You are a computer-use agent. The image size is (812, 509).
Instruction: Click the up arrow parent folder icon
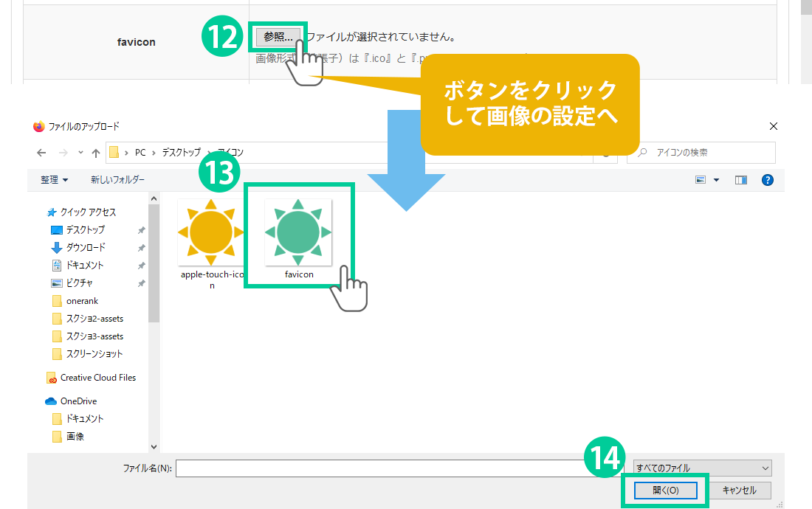coord(95,153)
